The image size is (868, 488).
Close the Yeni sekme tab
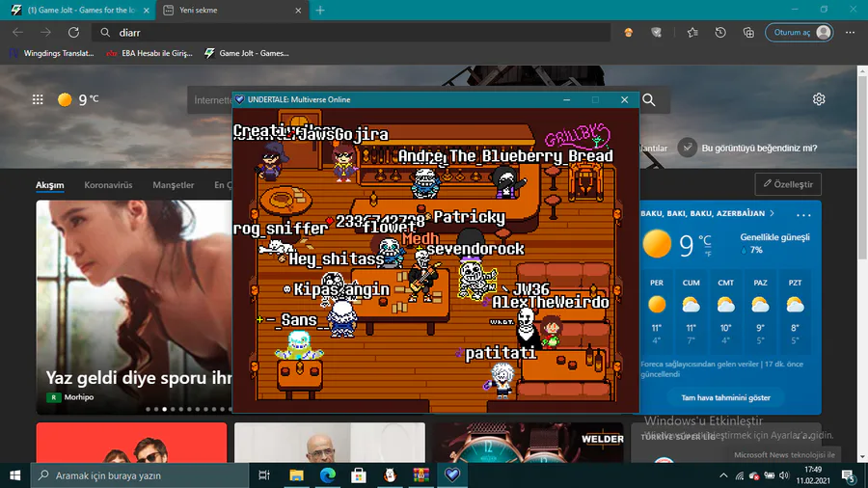tap(298, 10)
